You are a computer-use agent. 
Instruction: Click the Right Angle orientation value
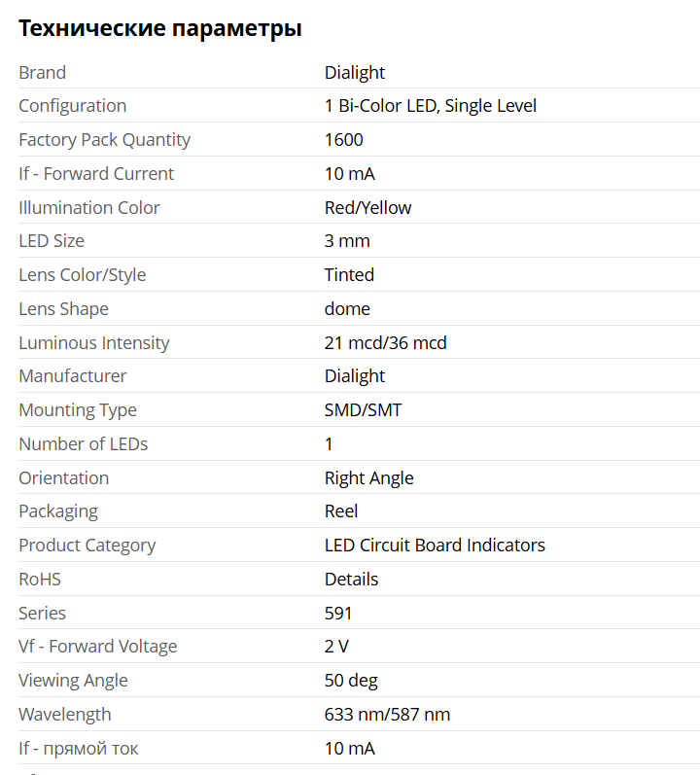369,478
